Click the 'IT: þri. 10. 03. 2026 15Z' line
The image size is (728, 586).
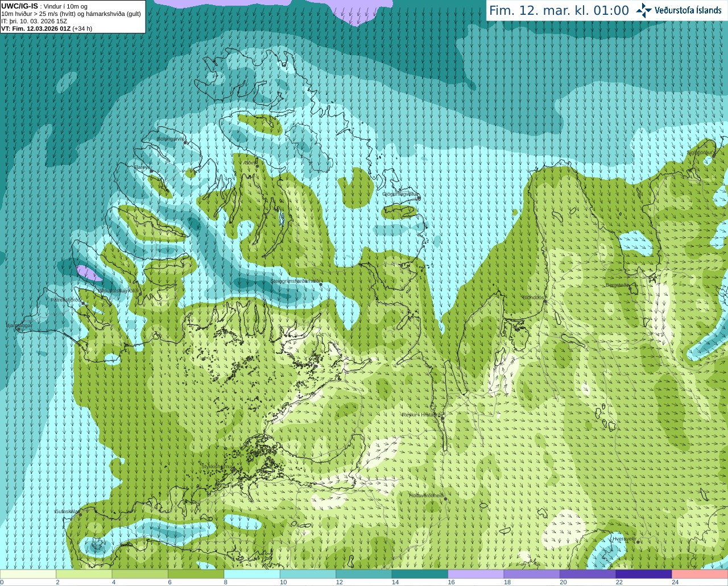[34, 21]
